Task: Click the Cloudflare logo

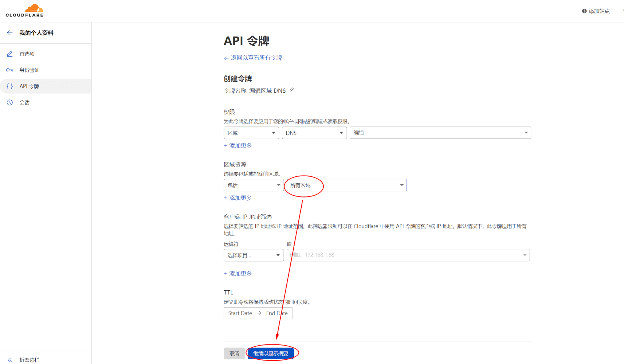Action: click(24, 11)
